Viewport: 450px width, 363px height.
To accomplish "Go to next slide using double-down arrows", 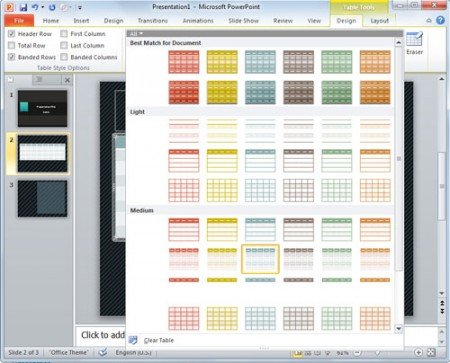I will (442, 311).
